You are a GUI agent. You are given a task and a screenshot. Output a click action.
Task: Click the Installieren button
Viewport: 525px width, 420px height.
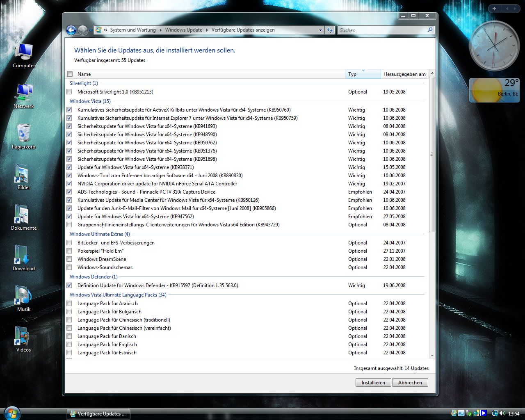(373, 383)
